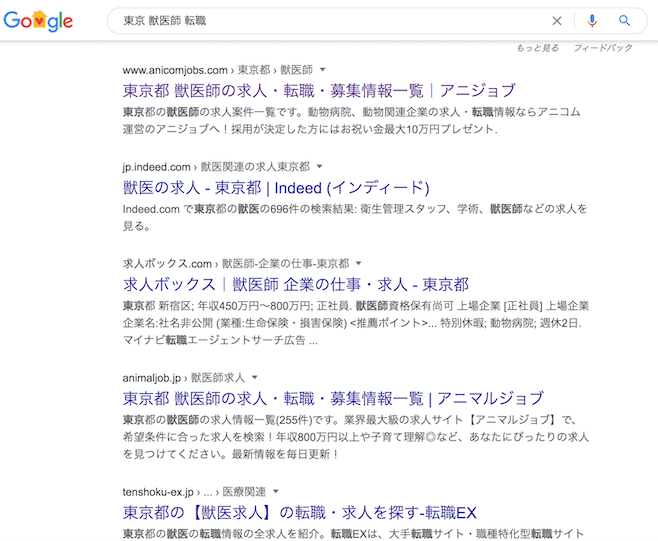Clear the search query with X icon
The width and height of the screenshot is (658, 541).
[556, 21]
